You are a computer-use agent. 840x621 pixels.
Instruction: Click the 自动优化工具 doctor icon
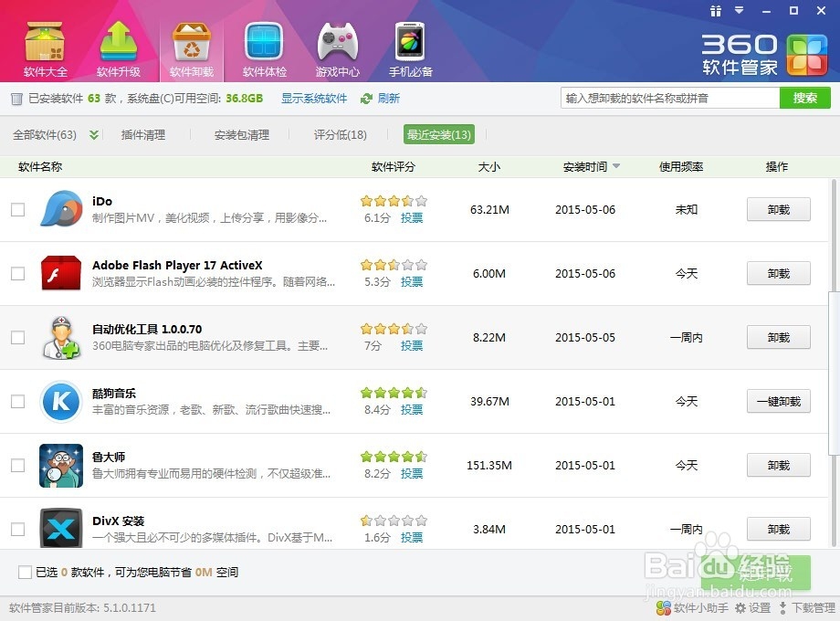[x=61, y=337]
